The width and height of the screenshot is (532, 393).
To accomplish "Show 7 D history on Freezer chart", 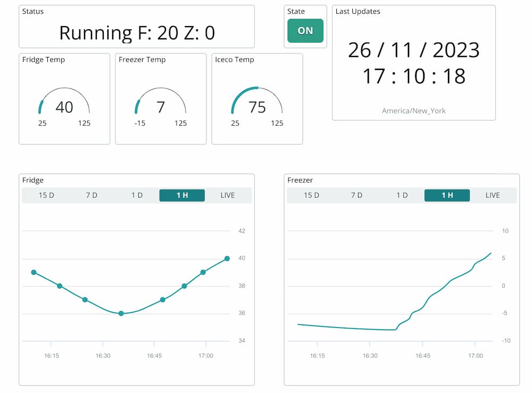I will click(356, 195).
